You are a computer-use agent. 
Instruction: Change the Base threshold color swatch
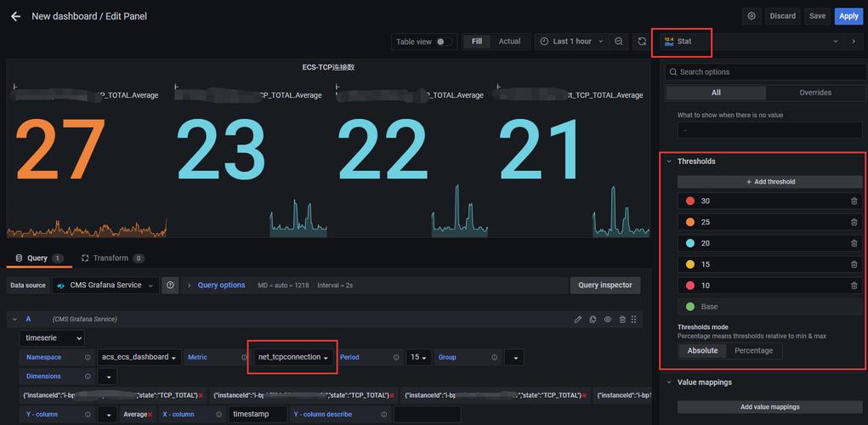(689, 307)
